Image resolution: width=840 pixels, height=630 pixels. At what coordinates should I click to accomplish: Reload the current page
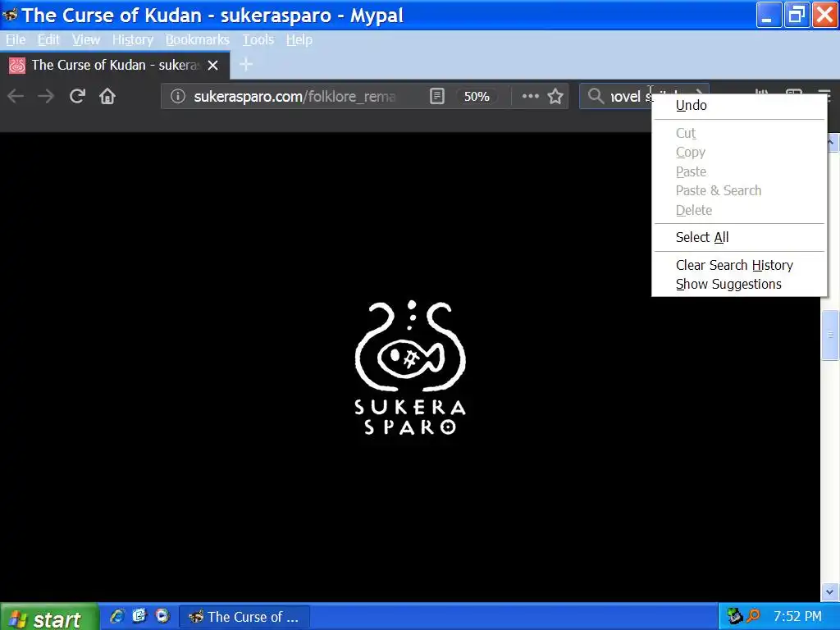point(77,97)
